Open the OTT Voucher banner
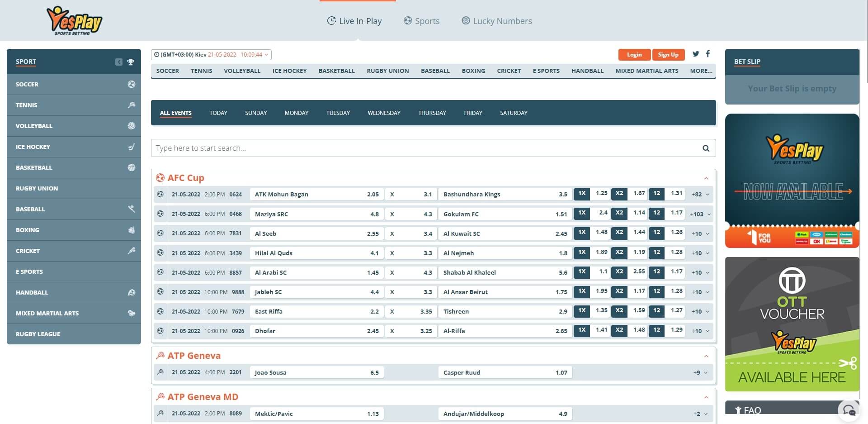868x424 pixels. [792, 324]
